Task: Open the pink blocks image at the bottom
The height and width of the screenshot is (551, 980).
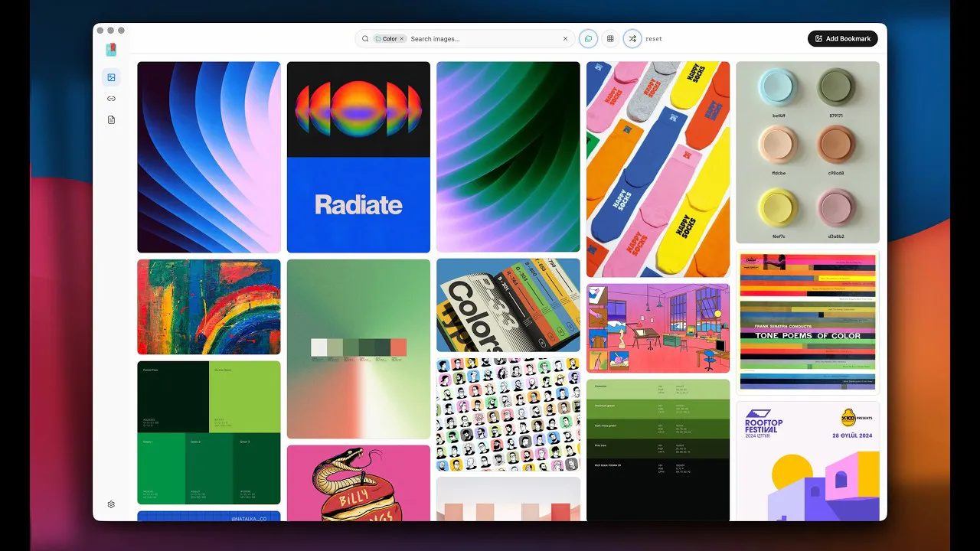Action: [508, 500]
